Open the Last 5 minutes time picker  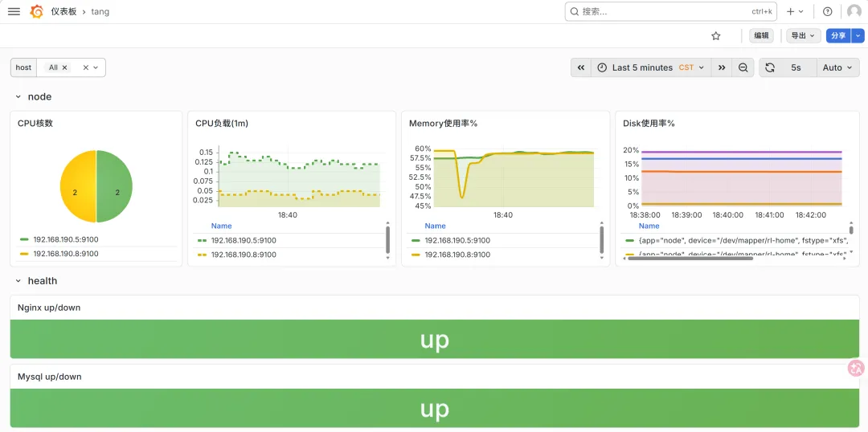651,67
